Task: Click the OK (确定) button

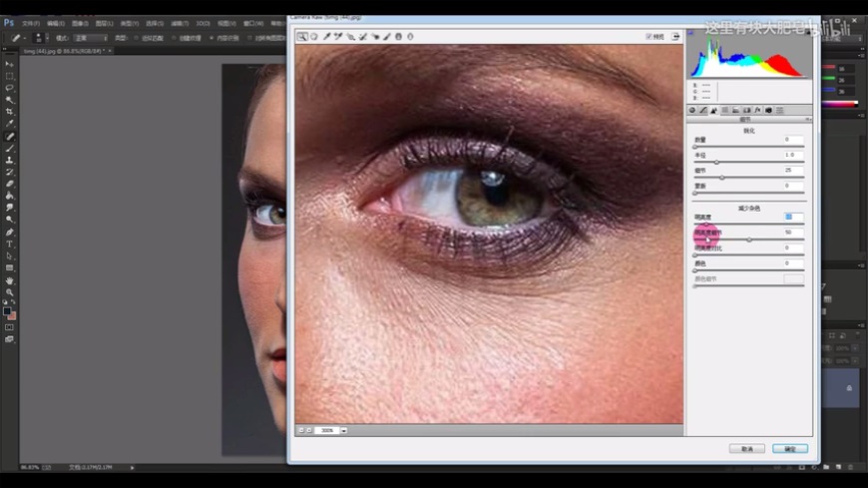Action: (790, 449)
